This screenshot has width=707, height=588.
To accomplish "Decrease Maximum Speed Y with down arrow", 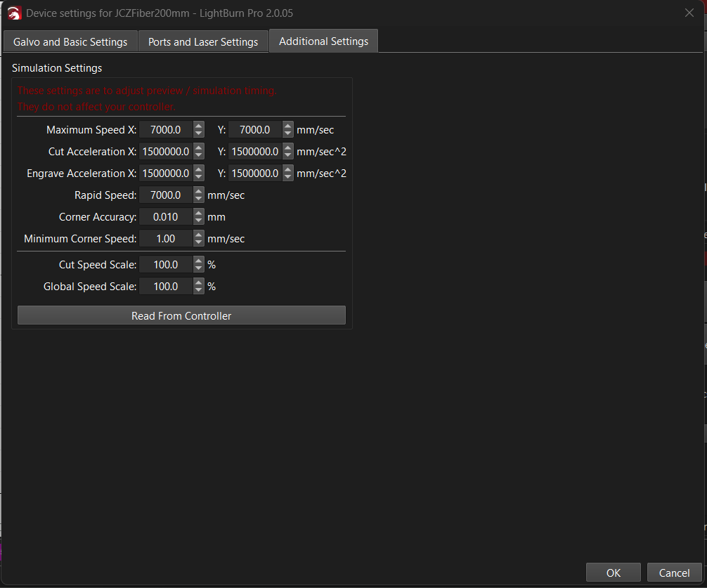I will 288,133.
